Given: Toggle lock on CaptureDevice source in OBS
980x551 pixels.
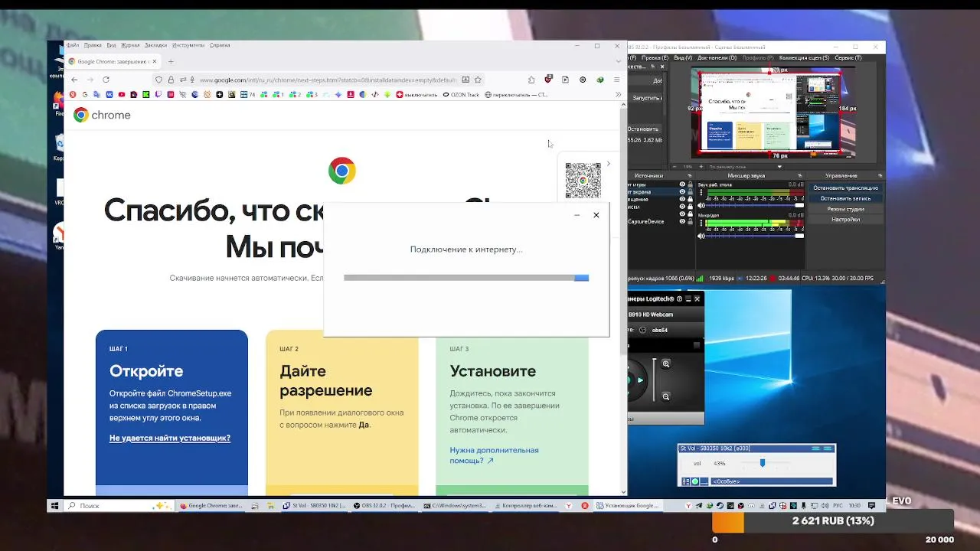Looking at the screenshot, I should [x=690, y=221].
